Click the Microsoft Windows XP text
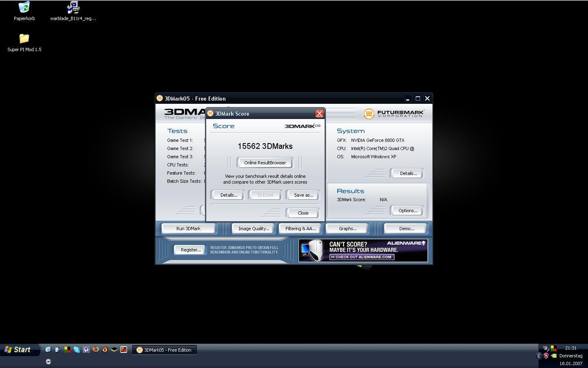Viewport: 588px width, 368px height. click(374, 157)
